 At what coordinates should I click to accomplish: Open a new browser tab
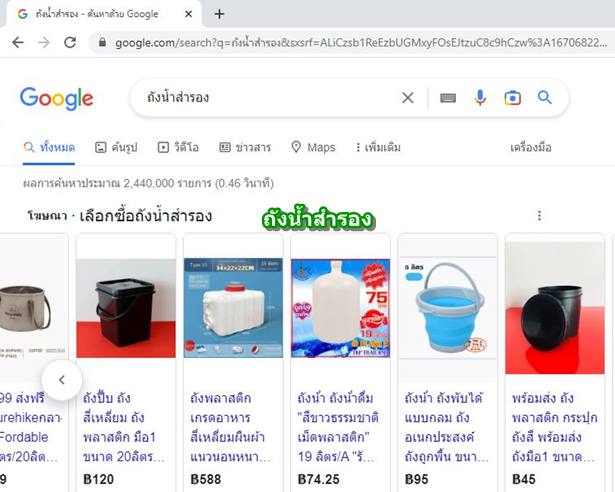click(219, 15)
